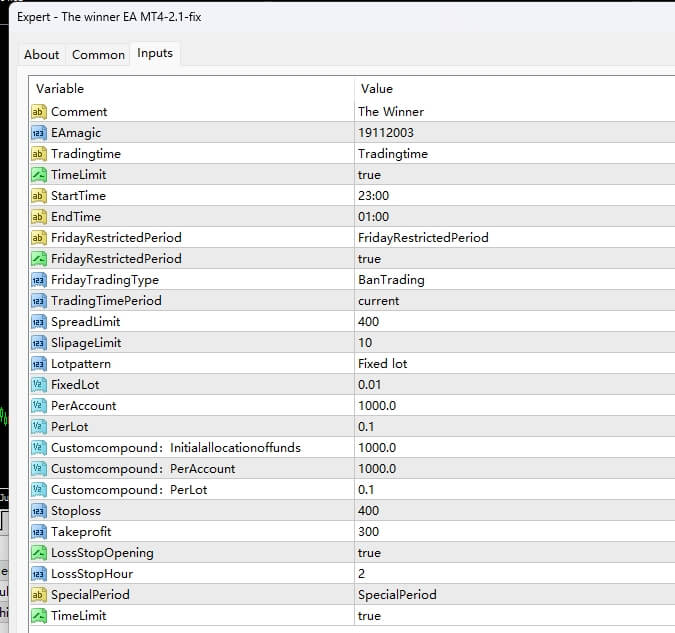Edit the Comment value The Winner

pyautogui.click(x=514, y=112)
